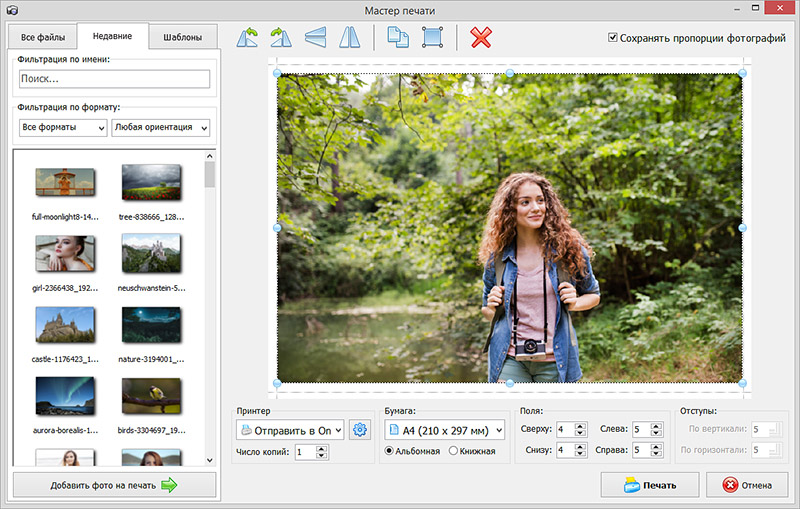The height and width of the screenshot is (509, 800).
Task: Click the fit-to-frame square icon
Action: click(432, 38)
